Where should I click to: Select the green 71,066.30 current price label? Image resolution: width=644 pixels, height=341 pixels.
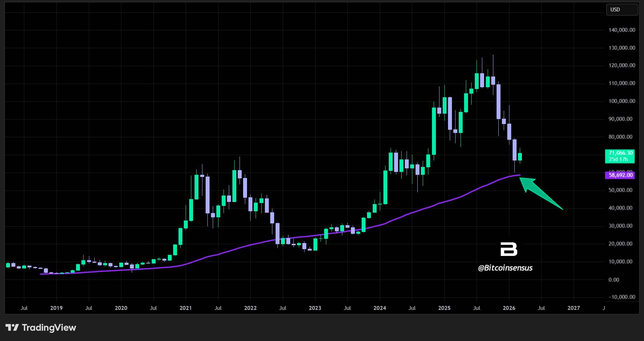click(620, 153)
